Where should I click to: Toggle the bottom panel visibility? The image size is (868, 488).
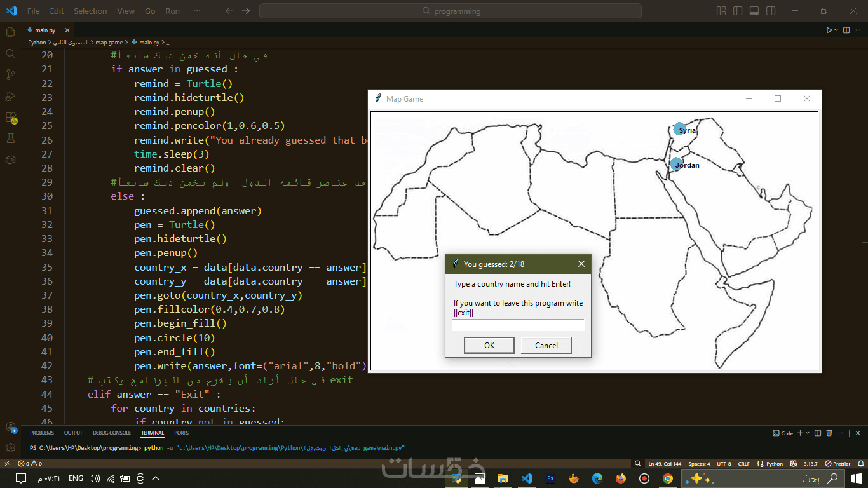click(x=754, y=11)
